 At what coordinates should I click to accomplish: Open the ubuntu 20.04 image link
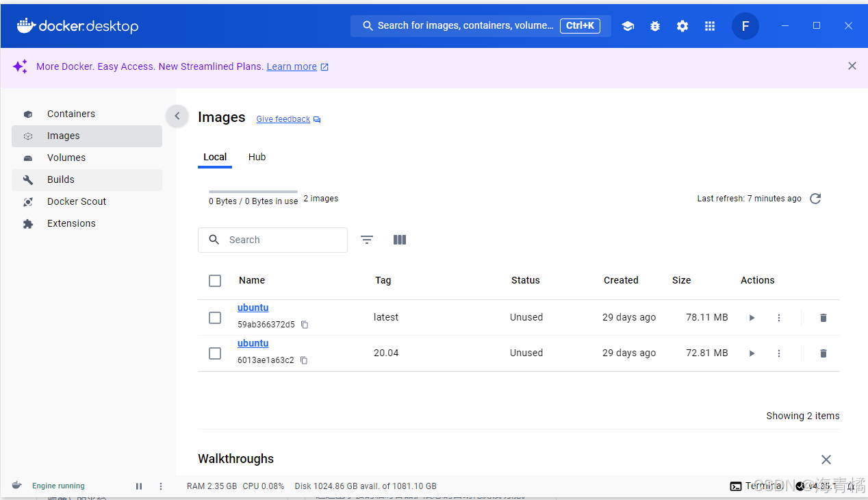(x=253, y=343)
